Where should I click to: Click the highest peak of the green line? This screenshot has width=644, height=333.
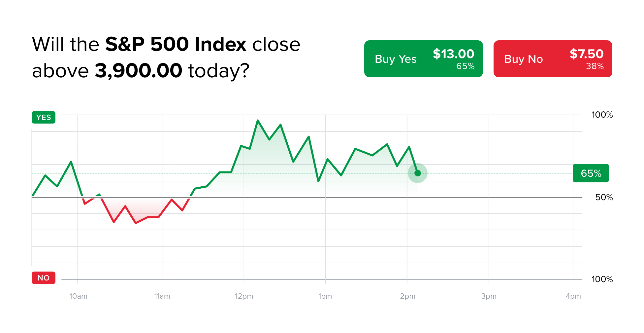click(258, 121)
